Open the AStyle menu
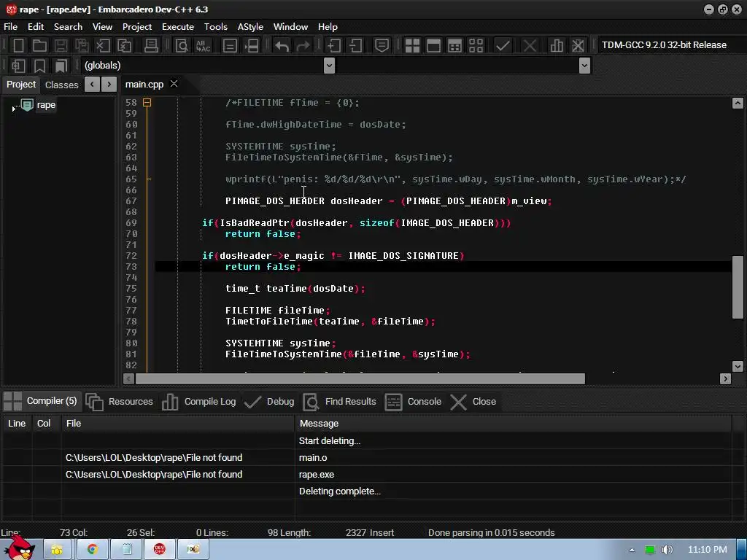The width and height of the screenshot is (747, 560). pos(250,27)
